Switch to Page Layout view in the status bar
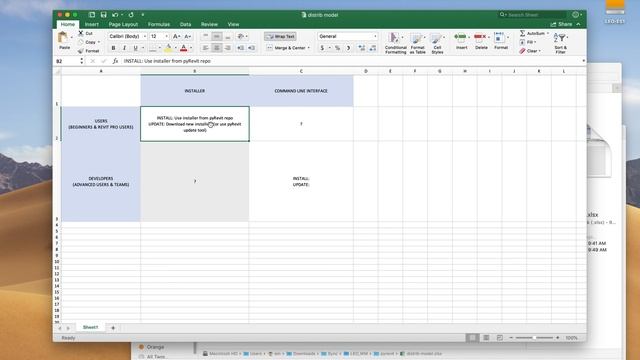The width and height of the screenshot is (640, 360). click(x=486, y=338)
